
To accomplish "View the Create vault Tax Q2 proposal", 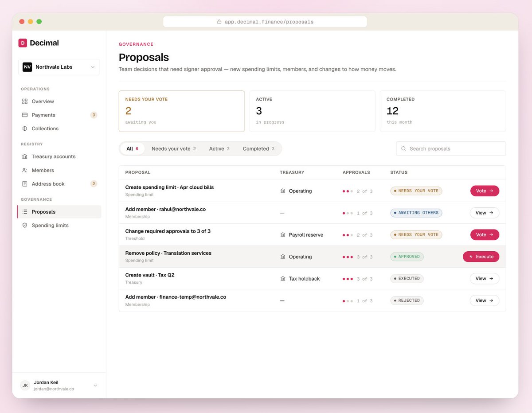I will (485, 279).
